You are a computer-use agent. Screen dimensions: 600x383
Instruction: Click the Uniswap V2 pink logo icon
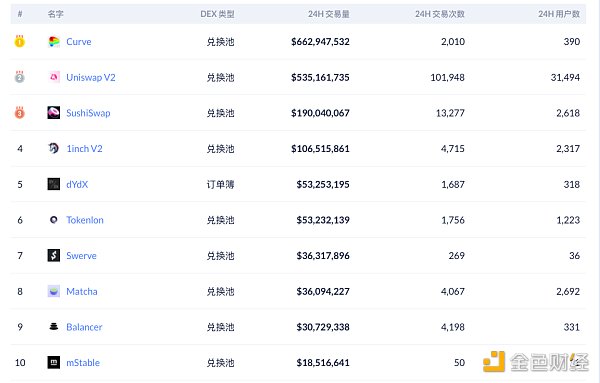click(54, 77)
